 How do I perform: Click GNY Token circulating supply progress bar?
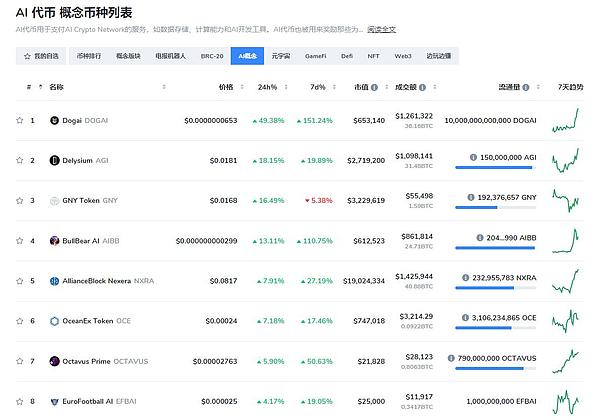(x=494, y=208)
